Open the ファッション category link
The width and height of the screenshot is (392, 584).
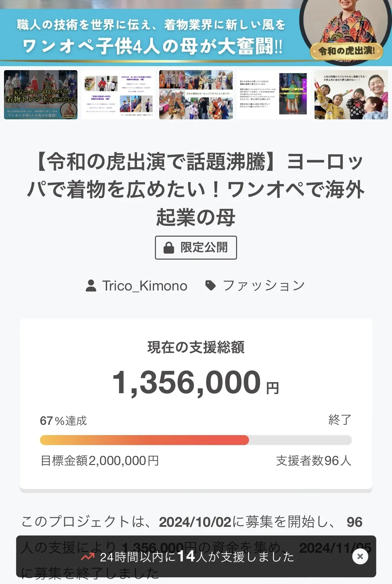coord(263,286)
